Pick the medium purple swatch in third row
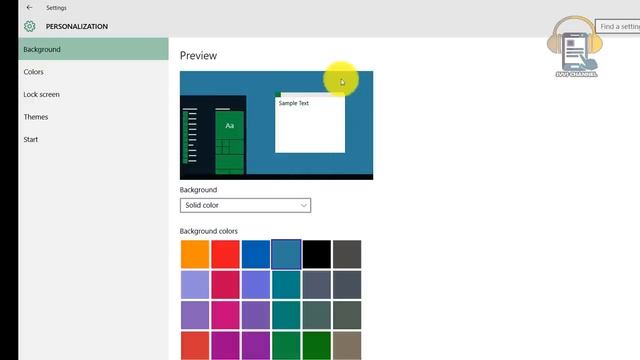This screenshot has height=360, width=640. point(195,315)
